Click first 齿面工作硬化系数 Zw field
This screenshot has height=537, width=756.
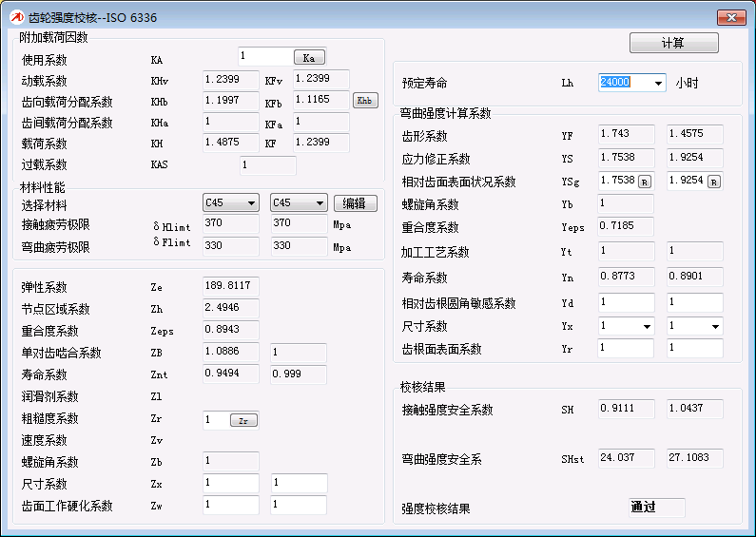coord(231,505)
